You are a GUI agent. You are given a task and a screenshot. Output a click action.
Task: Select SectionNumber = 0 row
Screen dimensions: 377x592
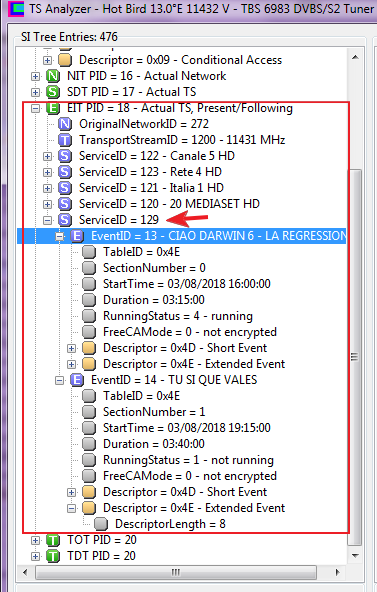tap(154, 268)
